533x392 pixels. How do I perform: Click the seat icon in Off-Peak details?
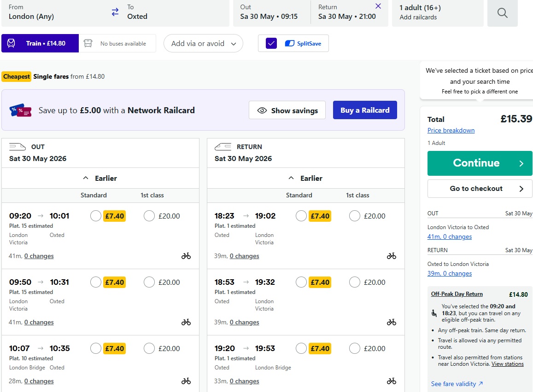point(434,313)
